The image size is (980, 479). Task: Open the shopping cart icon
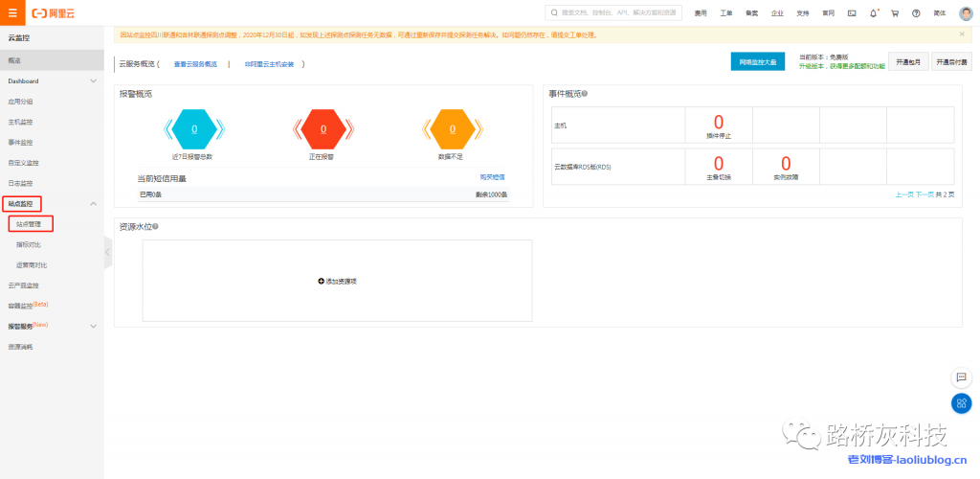(895, 13)
